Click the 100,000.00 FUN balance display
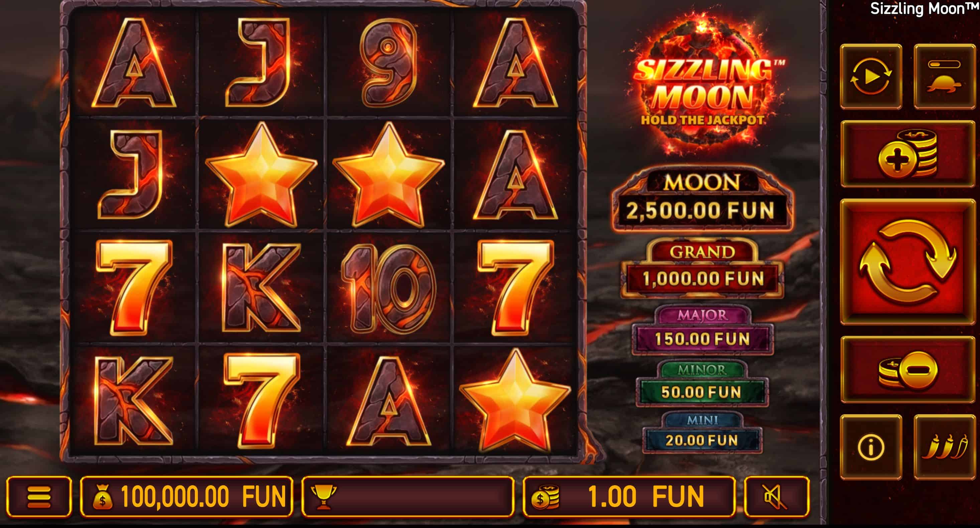980x528 pixels. [187, 497]
